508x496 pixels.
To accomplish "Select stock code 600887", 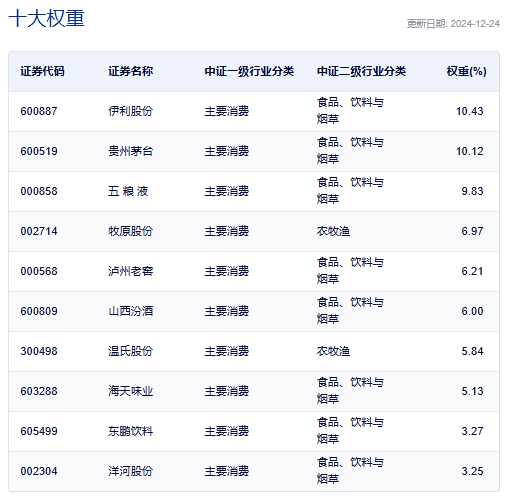I will click(x=39, y=111).
